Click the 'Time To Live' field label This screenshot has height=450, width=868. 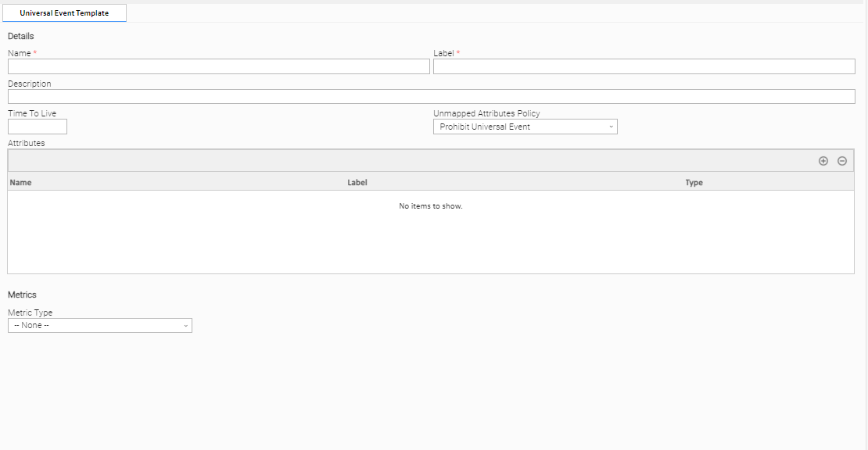click(x=32, y=113)
